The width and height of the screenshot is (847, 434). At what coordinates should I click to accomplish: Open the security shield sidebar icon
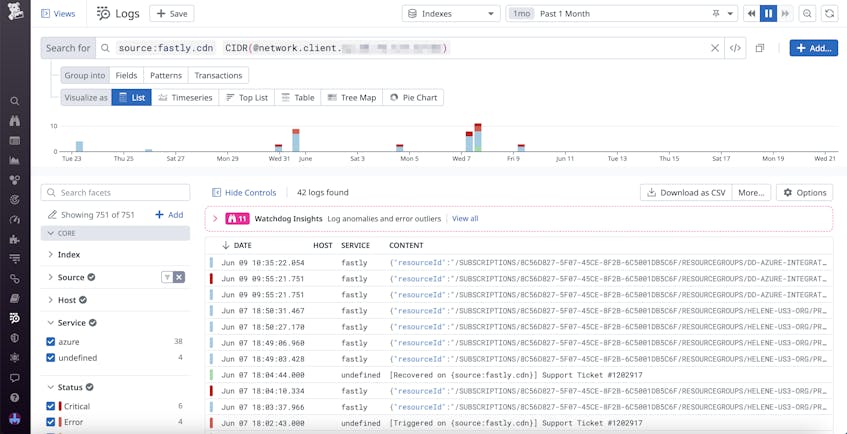pos(15,338)
